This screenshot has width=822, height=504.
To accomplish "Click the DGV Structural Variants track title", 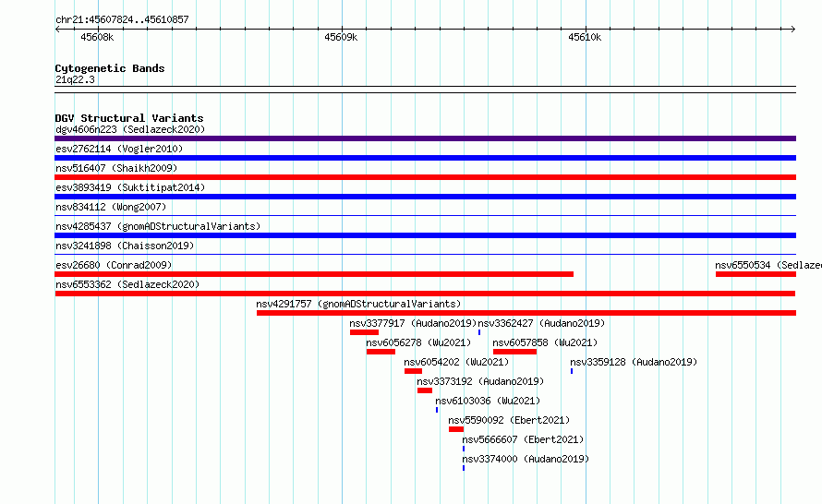I will [129, 118].
